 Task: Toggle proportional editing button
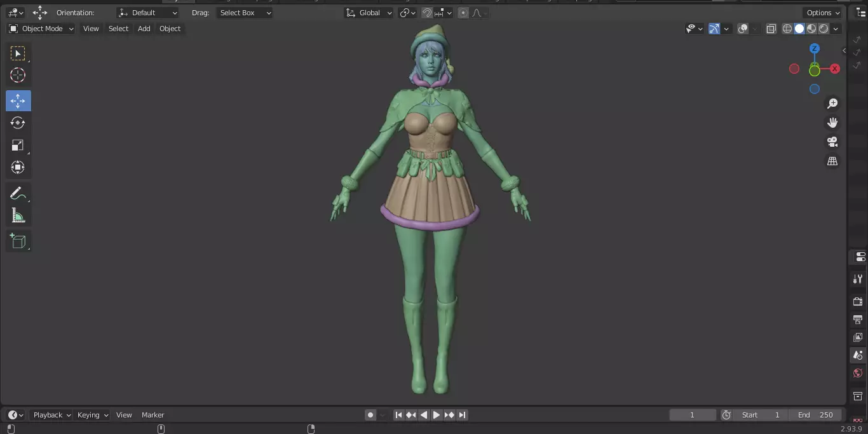[x=463, y=13]
